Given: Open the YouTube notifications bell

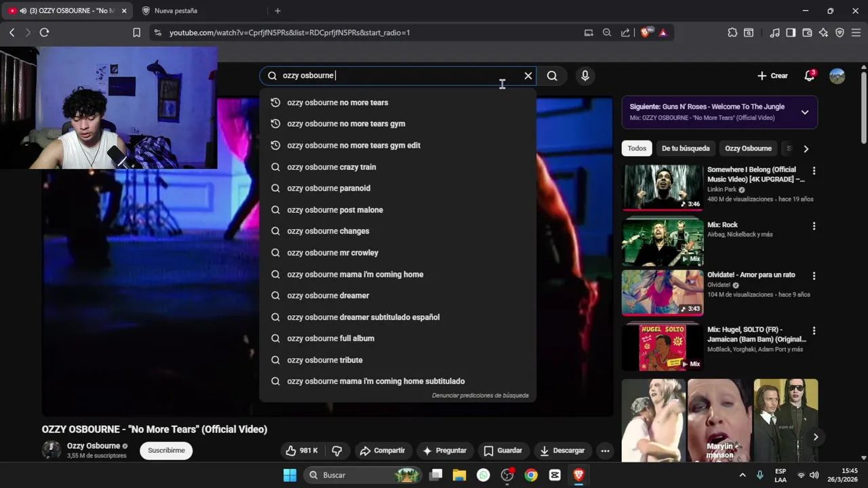Looking at the screenshot, I should [809, 76].
